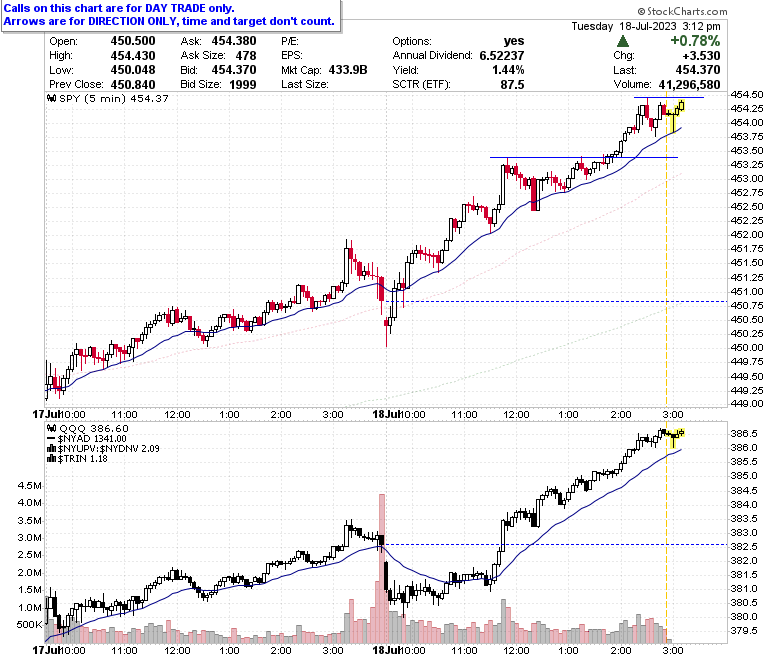Click the Ask Size value 478
The image size is (780, 659).
[x=246, y=55]
